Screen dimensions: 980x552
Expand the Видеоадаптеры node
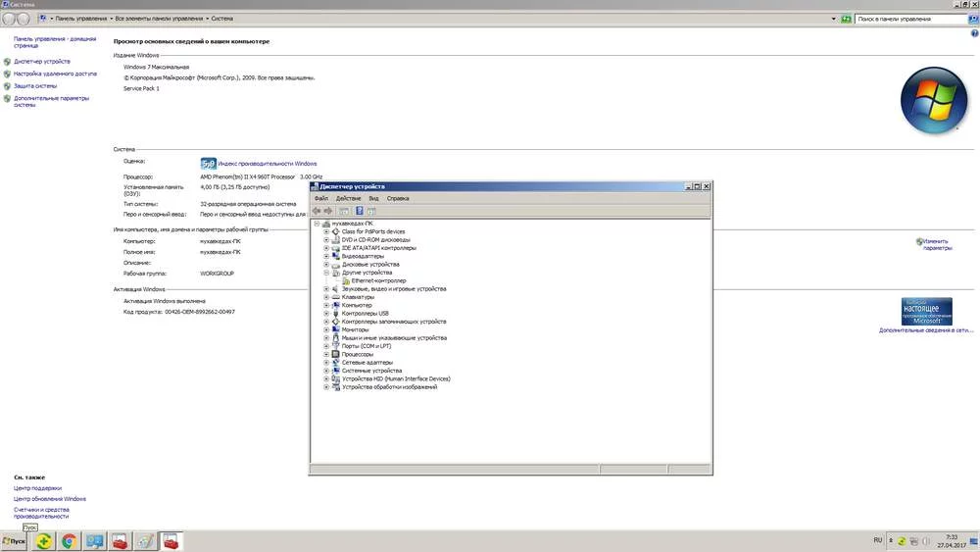326,256
